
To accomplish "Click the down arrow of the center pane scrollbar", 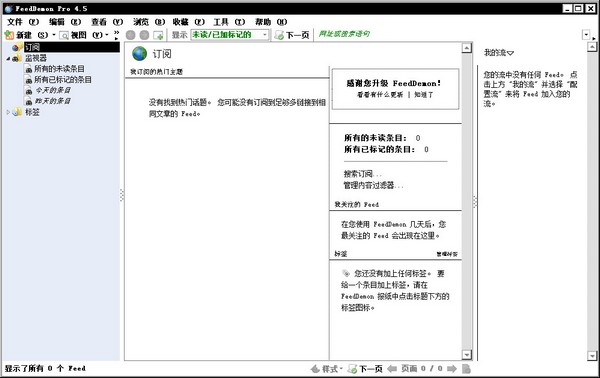I will pos(466,355).
